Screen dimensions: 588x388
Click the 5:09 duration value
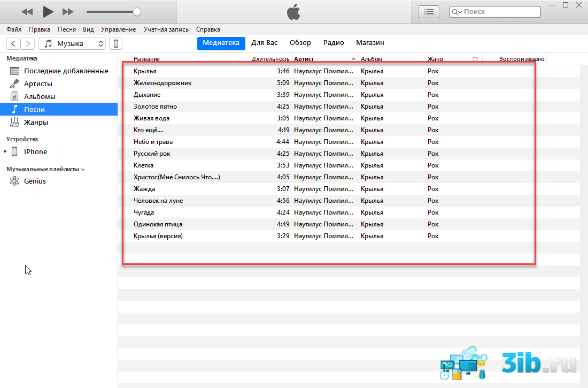[283, 83]
